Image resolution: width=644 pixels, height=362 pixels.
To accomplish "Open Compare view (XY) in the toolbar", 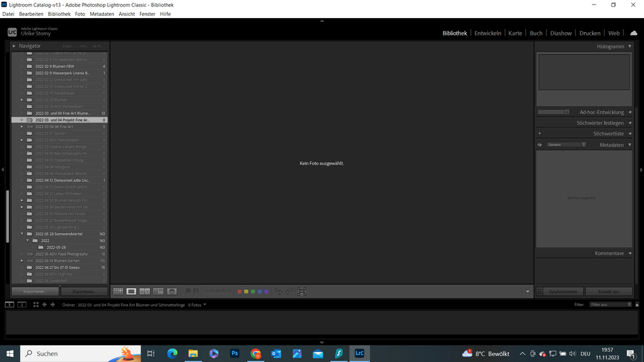I will pyautogui.click(x=144, y=291).
